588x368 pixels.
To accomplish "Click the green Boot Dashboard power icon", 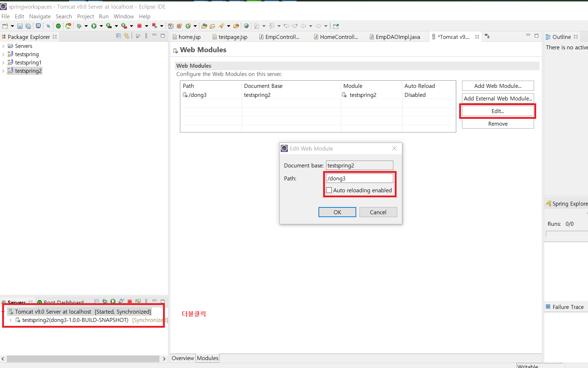I will coord(58,26).
